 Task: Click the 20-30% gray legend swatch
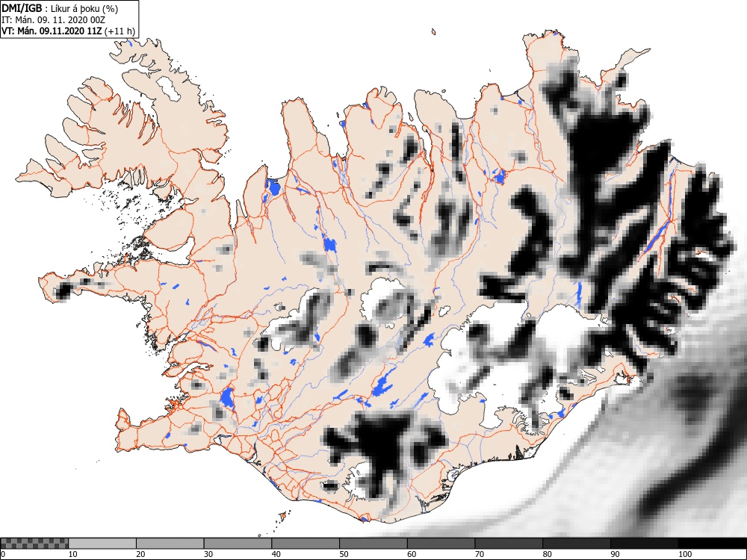pos(170,544)
